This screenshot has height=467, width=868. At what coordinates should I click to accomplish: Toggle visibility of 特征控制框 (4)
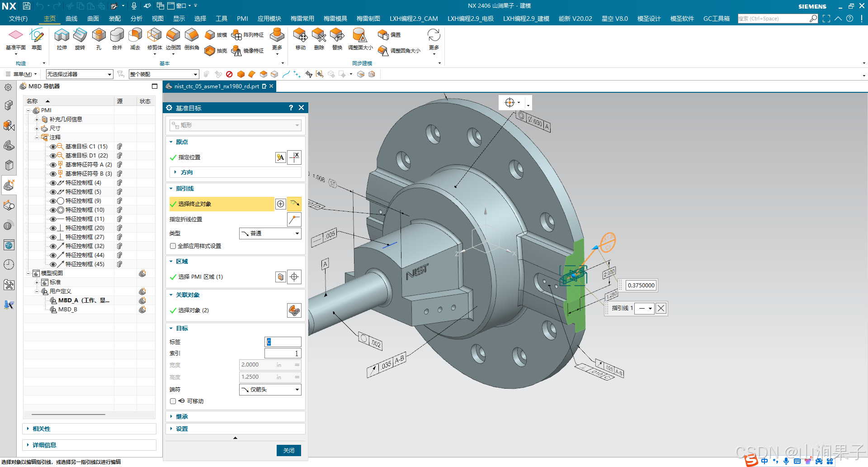click(53, 183)
